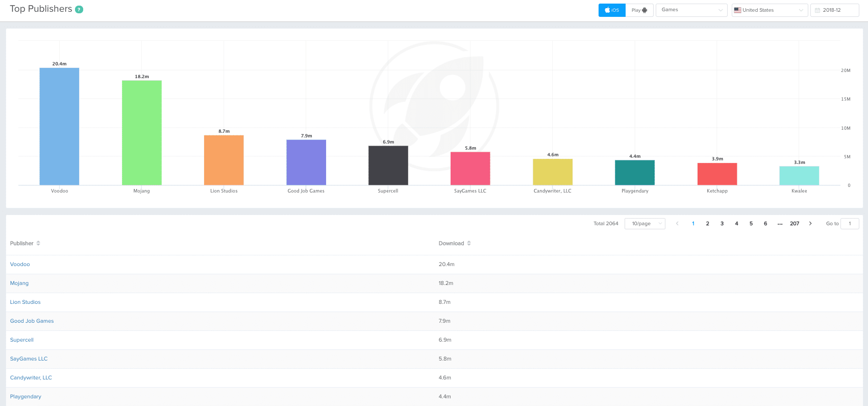The height and width of the screenshot is (406, 868).
Task: Click the purple Good Job Games bar
Action: tap(306, 162)
